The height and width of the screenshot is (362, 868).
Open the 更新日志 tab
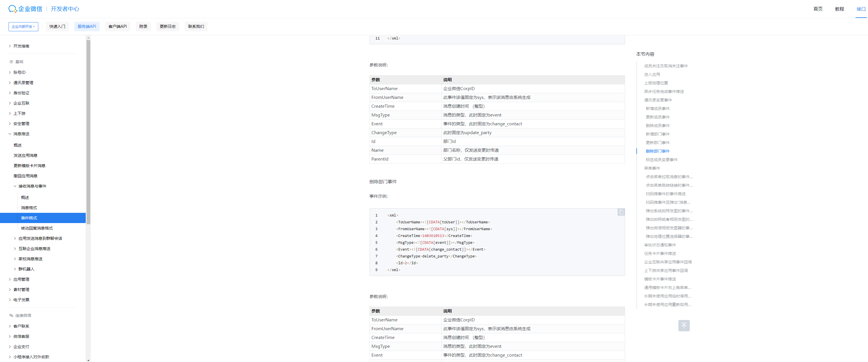point(167,27)
